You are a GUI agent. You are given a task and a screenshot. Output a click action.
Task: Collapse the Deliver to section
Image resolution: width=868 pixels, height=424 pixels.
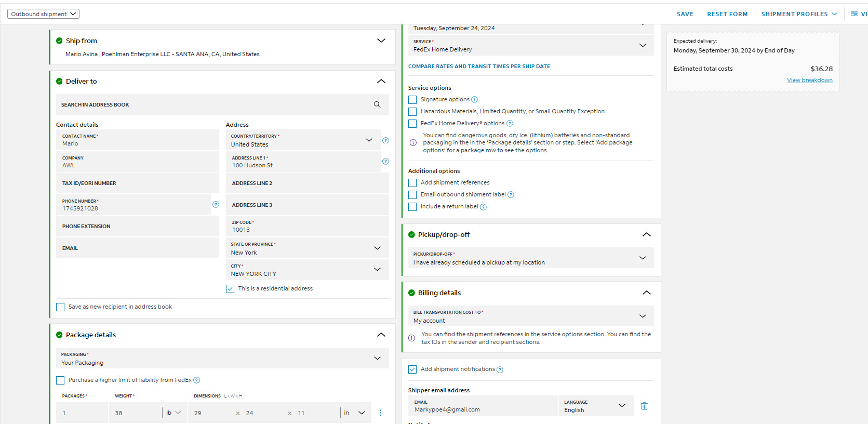(381, 81)
